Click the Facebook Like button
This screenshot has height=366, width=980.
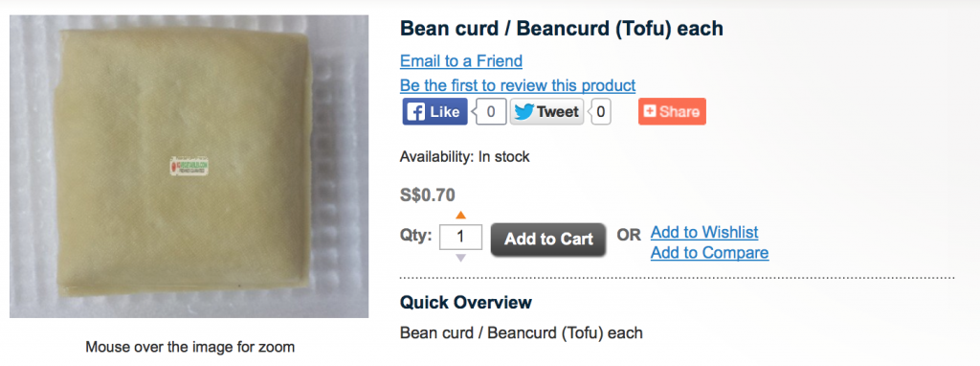coord(434,112)
